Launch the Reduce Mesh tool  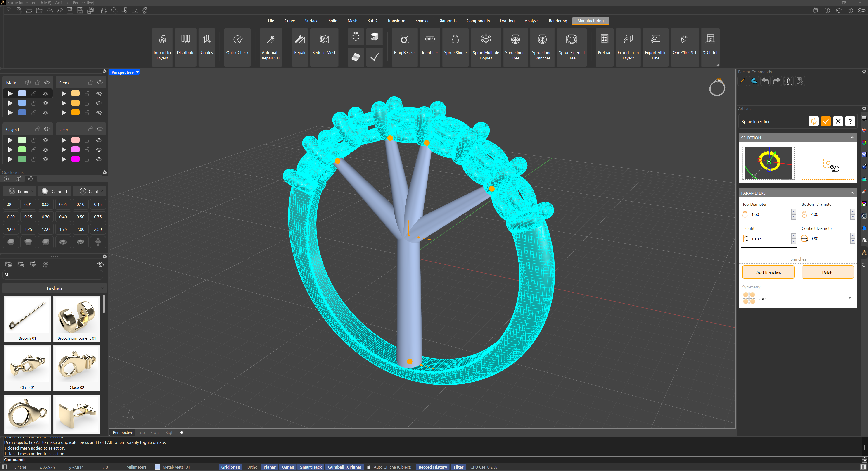pyautogui.click(x=324, y=47)
